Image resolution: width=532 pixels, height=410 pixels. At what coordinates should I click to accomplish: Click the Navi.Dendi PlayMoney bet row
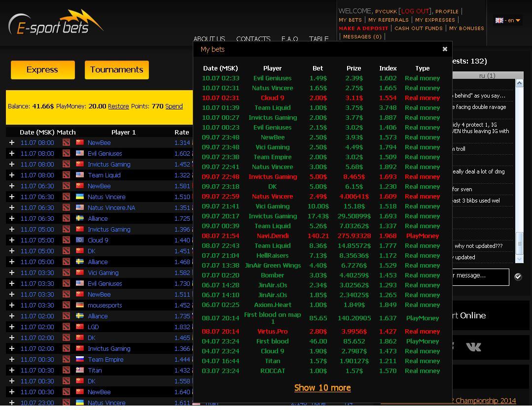pos(320,236)
